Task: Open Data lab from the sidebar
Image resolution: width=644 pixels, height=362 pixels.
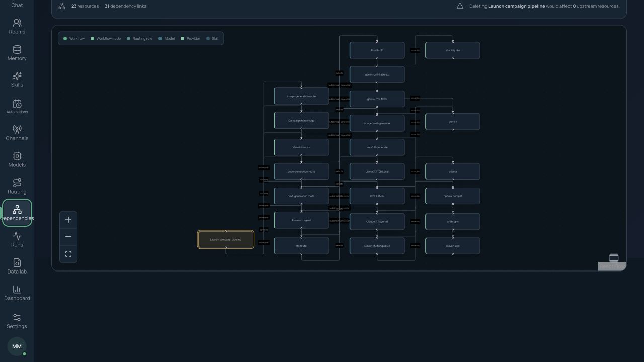Action: click(17, 266)
